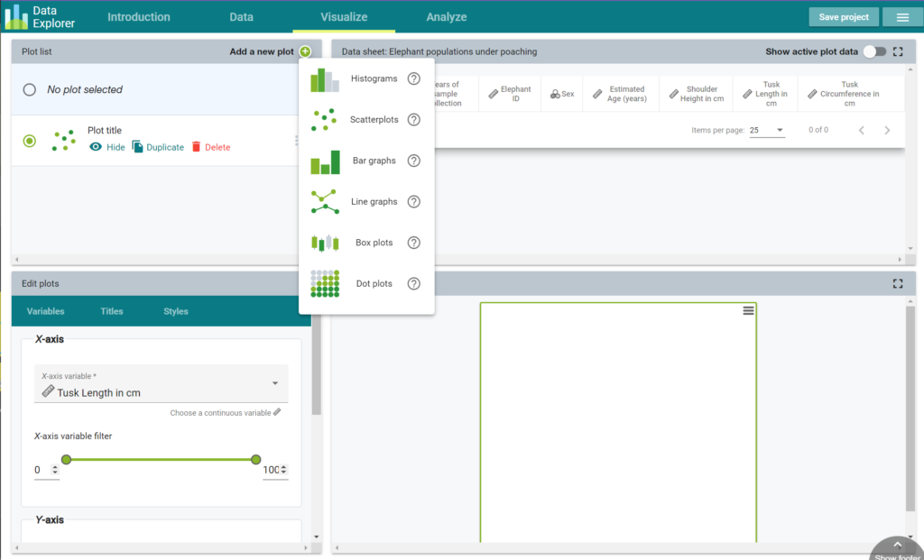Choose the Box plots icon

pyautogui.click(x=324, y=243)
